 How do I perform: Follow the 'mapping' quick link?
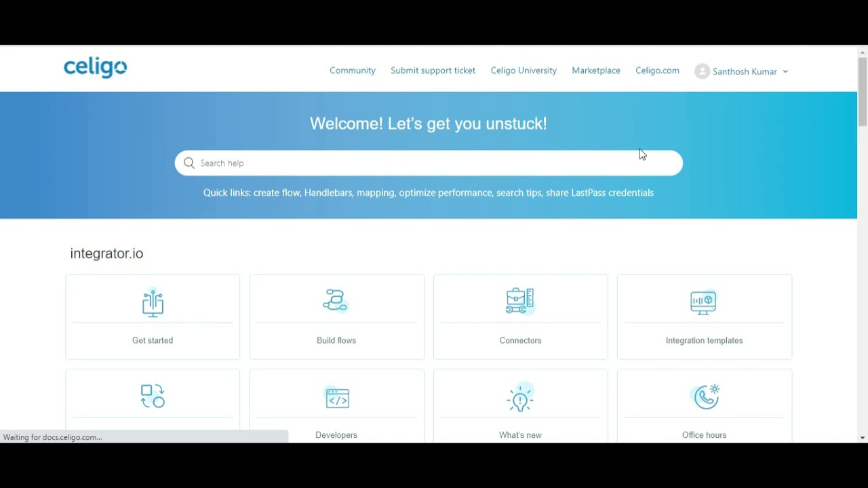(x=375, y=193)
